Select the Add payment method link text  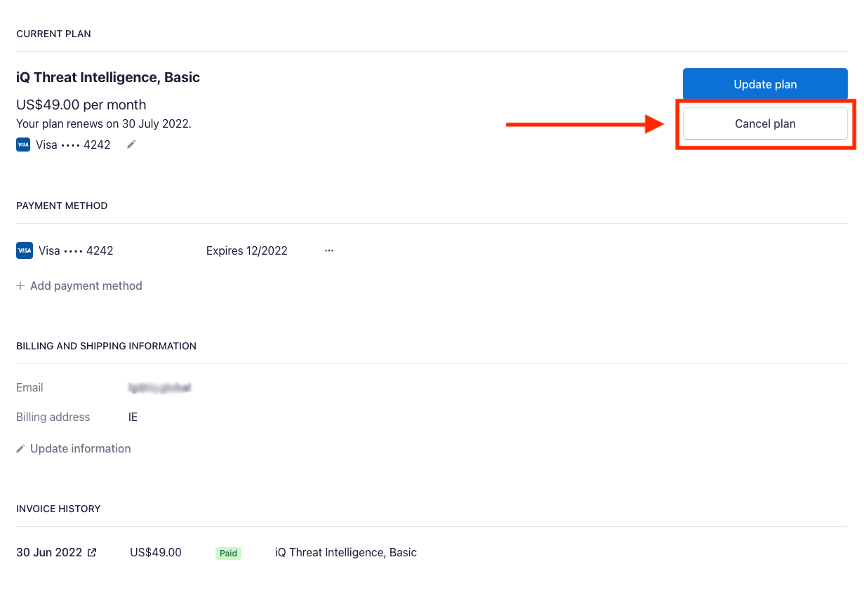tap(86, 286)
